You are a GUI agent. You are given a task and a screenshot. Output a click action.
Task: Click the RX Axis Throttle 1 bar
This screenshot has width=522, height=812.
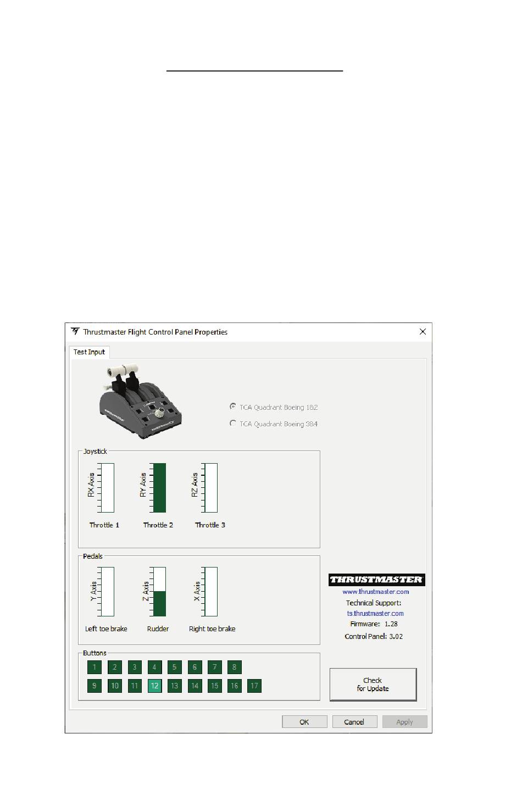pos(107,488)
